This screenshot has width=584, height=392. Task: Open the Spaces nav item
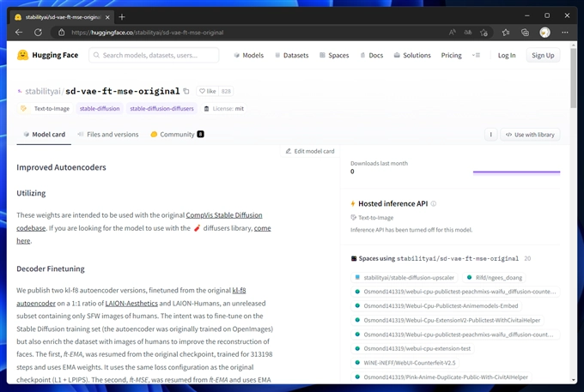(334, 55)
